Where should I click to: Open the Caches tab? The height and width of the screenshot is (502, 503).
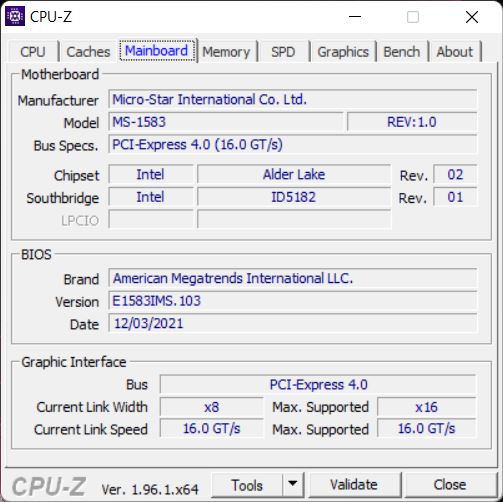88,52
